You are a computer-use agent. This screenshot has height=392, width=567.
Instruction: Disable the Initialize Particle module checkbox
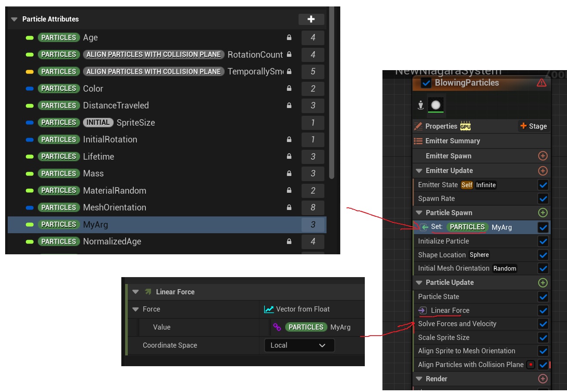[x=543, y=241]
